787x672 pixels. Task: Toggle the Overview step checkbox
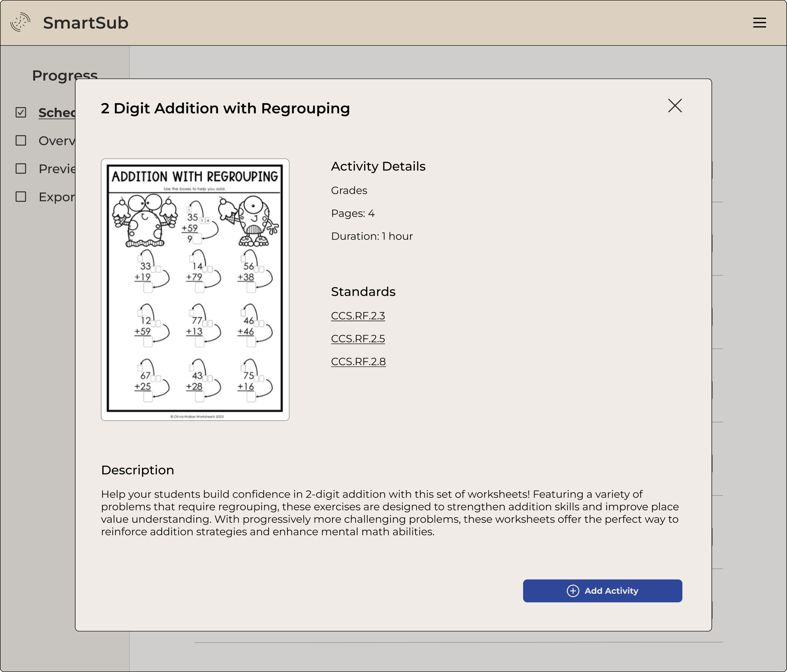click(21, 141)
